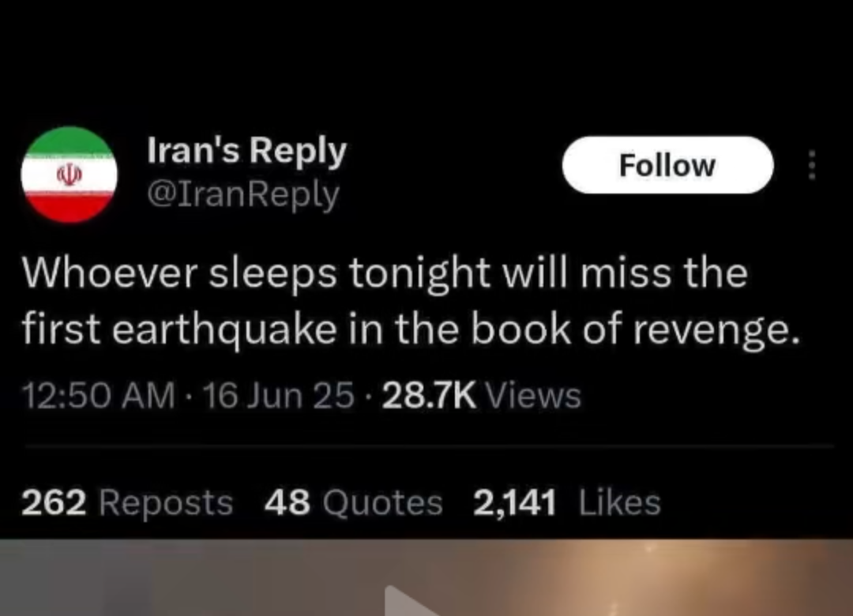Click the red emblem inside the flag avatar
853x616 pixels.
pos(69,175)
